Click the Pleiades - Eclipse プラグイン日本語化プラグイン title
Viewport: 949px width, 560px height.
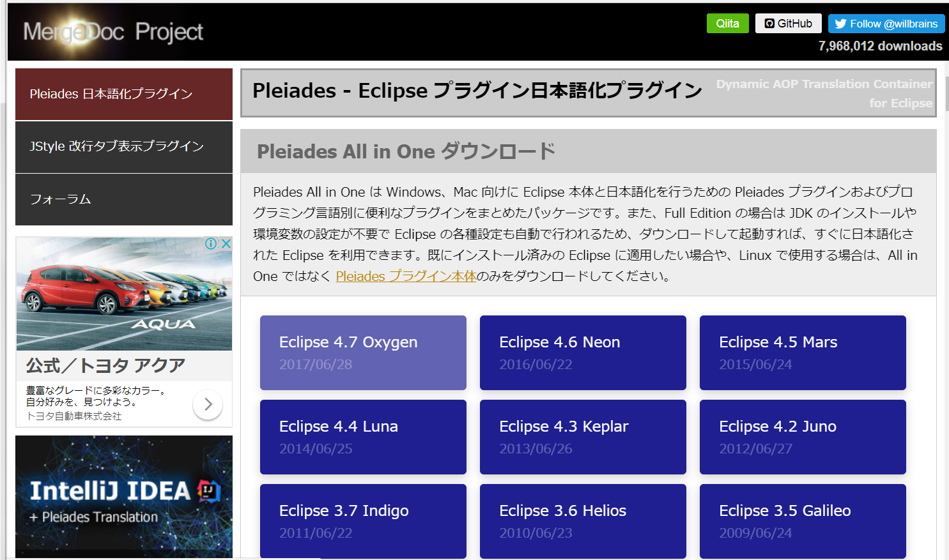(477, 91)
